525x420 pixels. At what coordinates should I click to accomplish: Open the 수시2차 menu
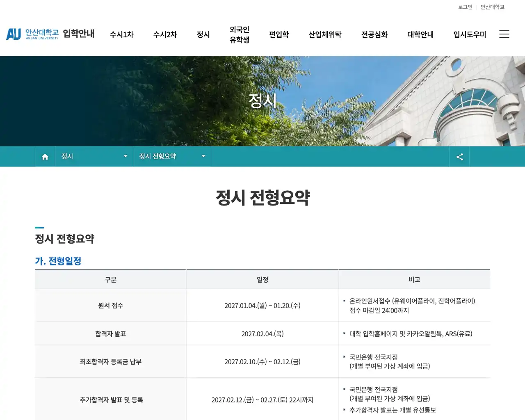pyautogui.click(x=165, y=34)
